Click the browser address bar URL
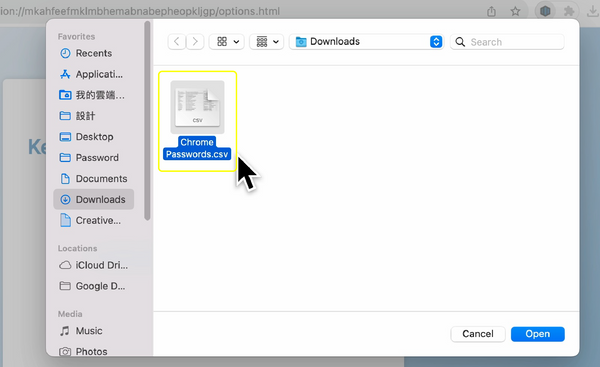600x367 pixels. (140, 11)
